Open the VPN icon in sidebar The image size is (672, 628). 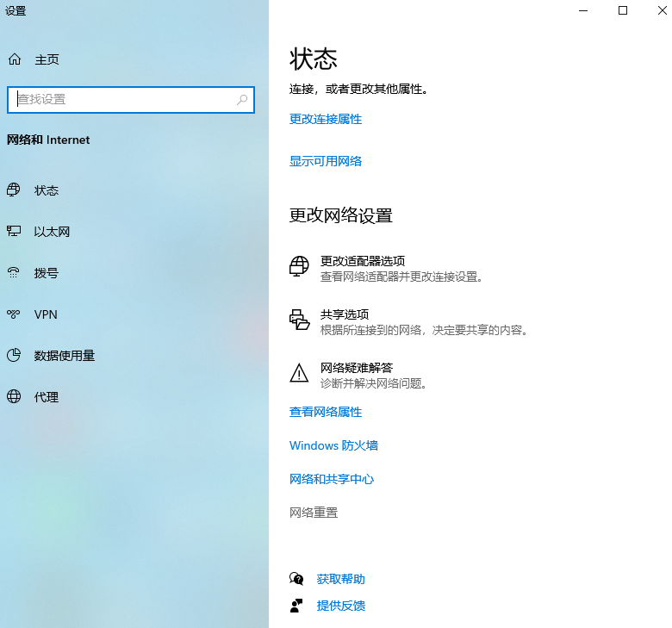click(14, 314)
